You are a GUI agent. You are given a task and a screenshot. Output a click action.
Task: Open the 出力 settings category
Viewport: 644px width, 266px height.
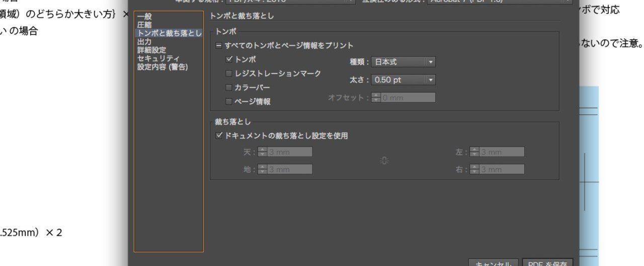(144, 42)
